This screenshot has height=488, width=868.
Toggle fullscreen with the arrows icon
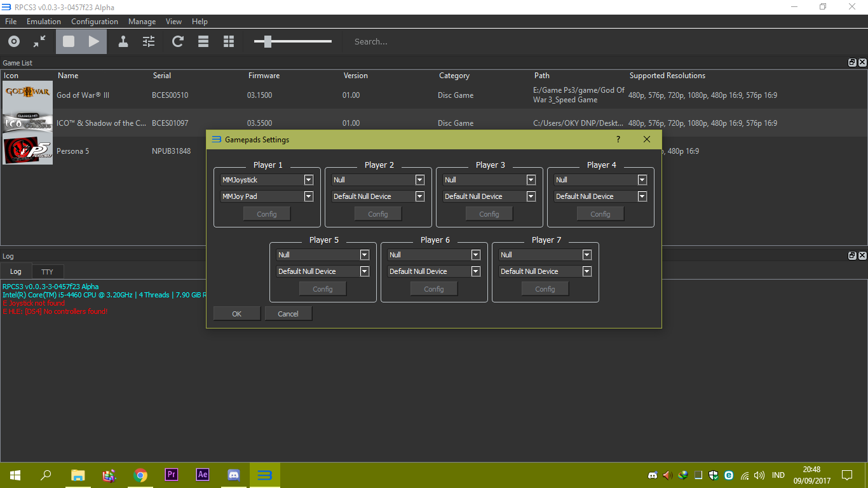coord(39,41)
